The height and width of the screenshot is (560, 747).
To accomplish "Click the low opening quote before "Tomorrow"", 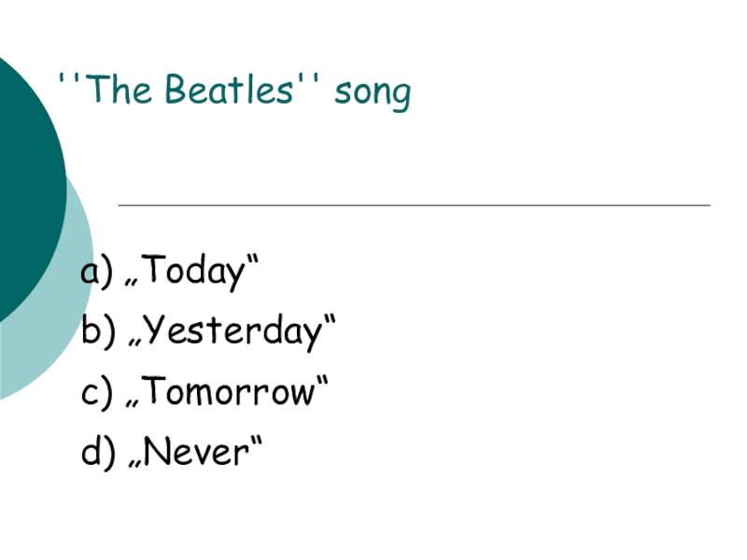I will [134, 403].
